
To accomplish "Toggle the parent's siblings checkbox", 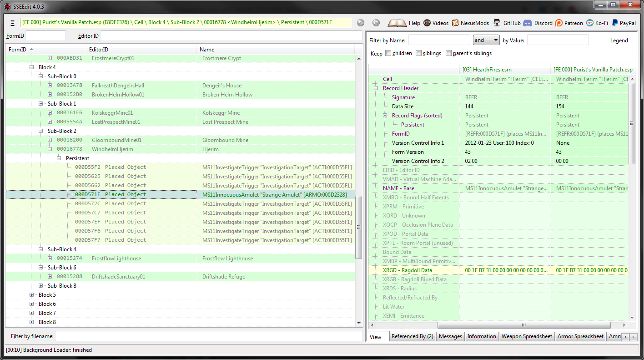I will pos(448,53).
